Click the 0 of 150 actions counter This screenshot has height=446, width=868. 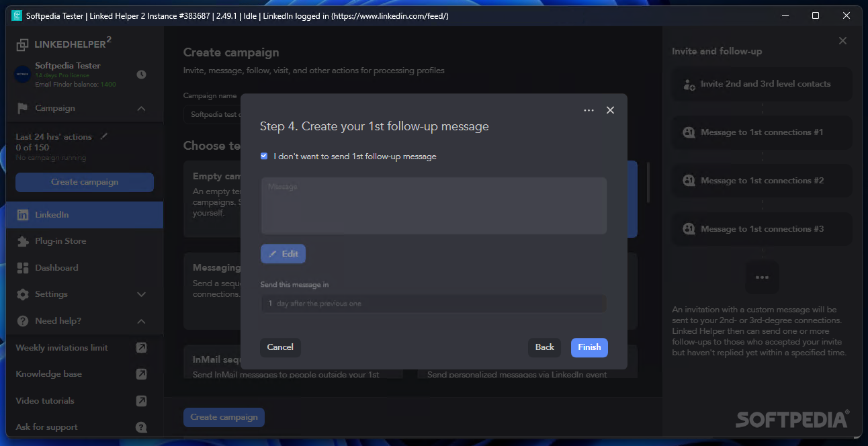tap(32, 147)
